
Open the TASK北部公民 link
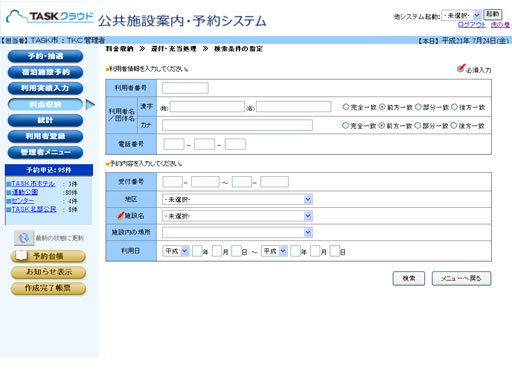click(x=34, y=209)
